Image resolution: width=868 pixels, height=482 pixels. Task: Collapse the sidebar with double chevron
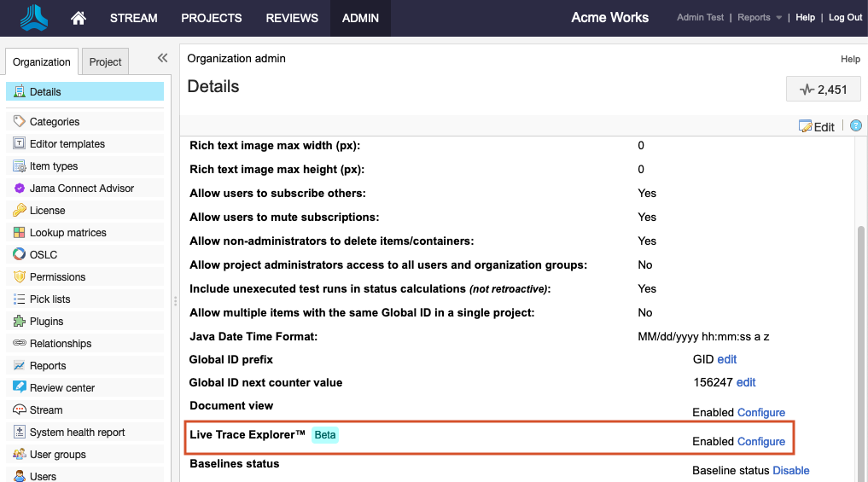click(x=162, y=57)
